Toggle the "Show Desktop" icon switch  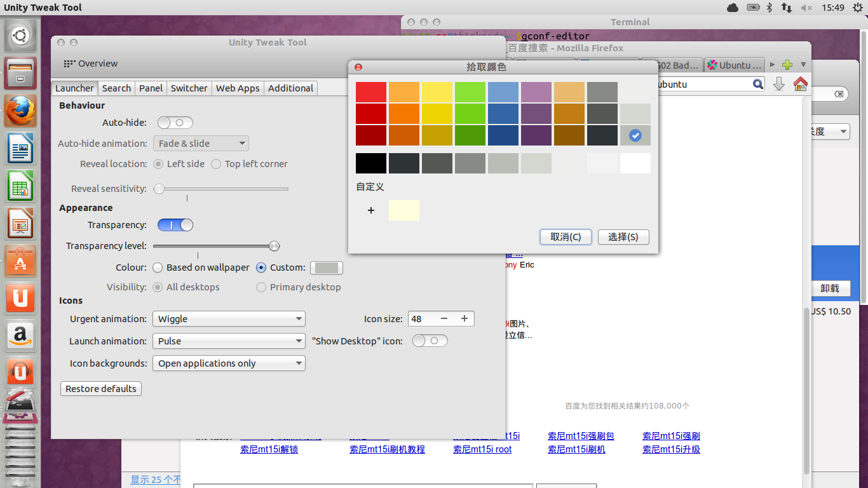430,341
